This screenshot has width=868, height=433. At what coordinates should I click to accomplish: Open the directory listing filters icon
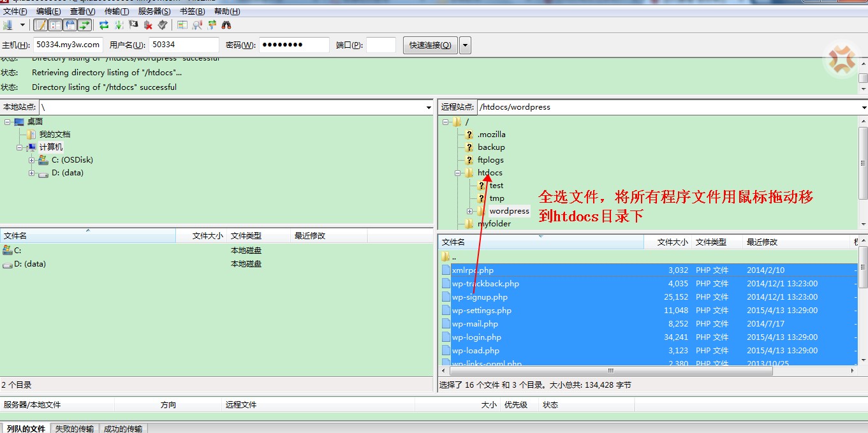coord(182,25)
